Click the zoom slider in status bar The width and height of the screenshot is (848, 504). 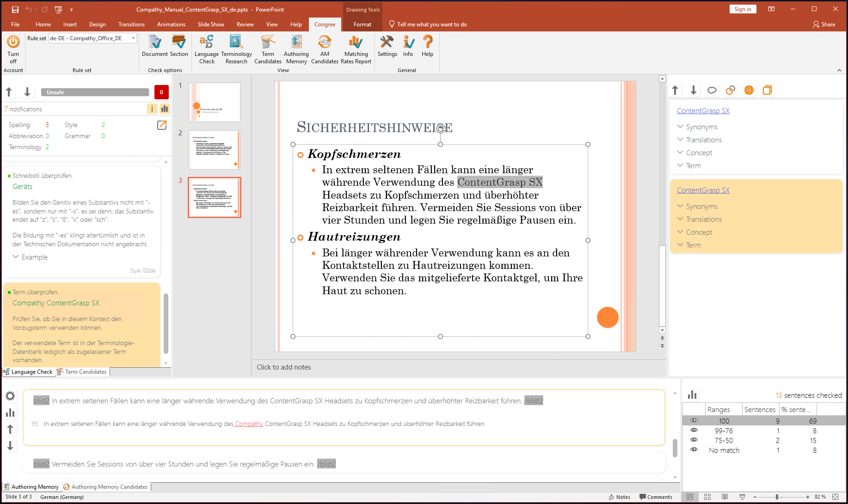[x=777, y=497]
